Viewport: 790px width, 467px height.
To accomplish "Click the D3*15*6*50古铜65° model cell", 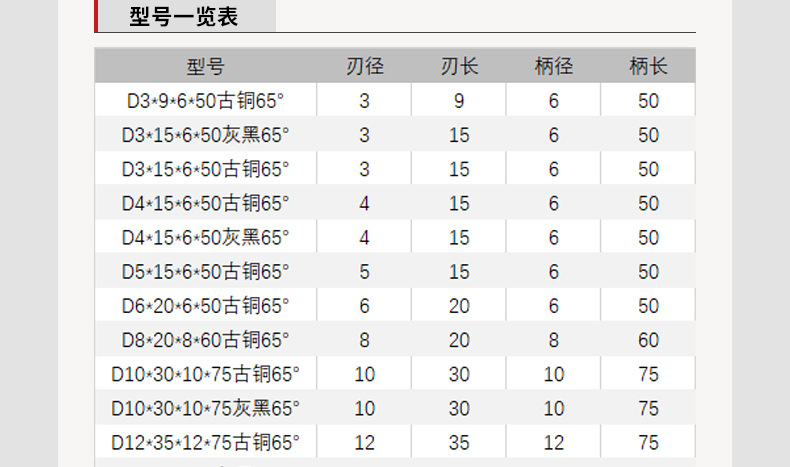I will click(206, 169).
